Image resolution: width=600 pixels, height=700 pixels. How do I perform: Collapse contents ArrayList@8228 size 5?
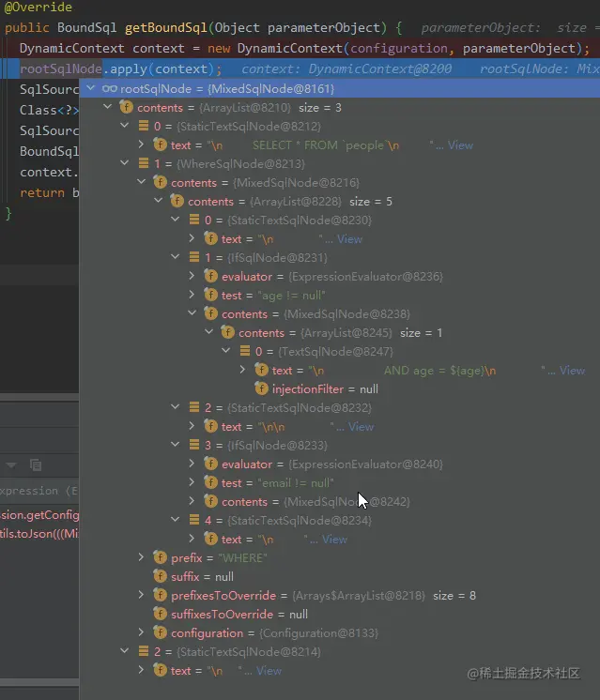(x=159, y=201)
